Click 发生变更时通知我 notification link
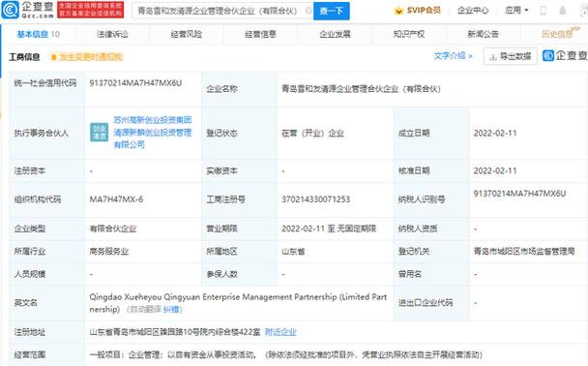 pos(91,57)
